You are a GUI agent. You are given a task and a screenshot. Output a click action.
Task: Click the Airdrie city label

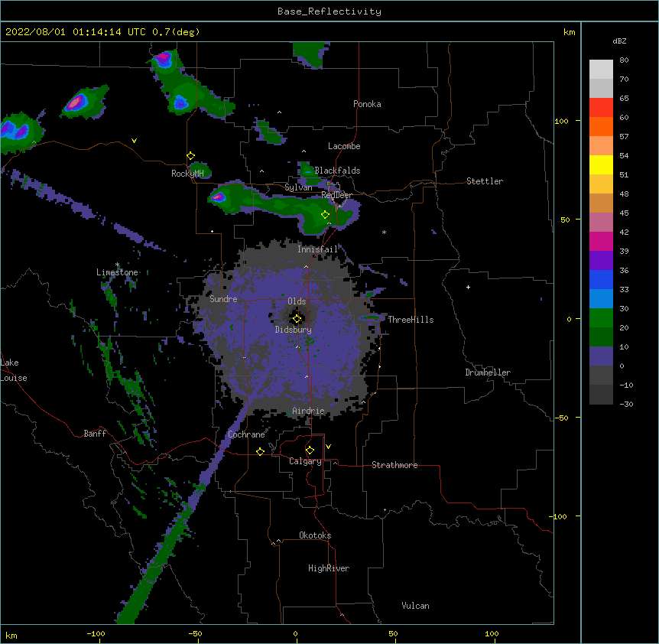[x=309, y=411]
